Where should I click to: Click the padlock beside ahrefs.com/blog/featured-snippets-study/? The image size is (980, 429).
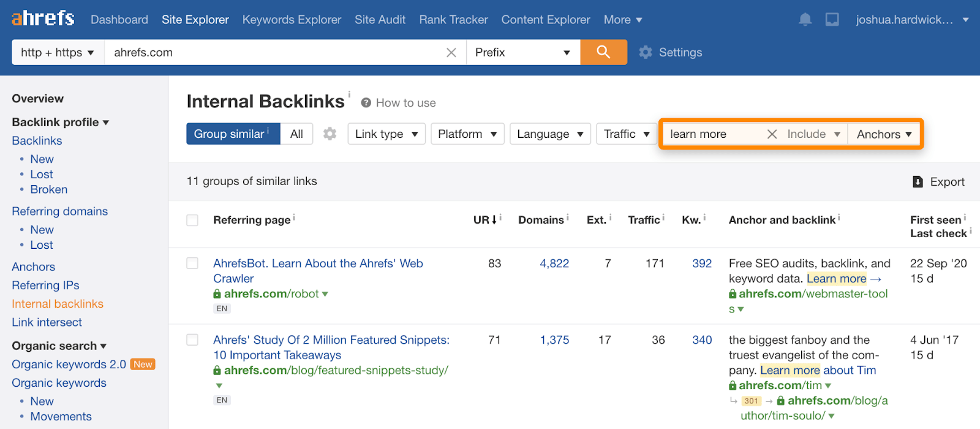click(x=217, y=370)
